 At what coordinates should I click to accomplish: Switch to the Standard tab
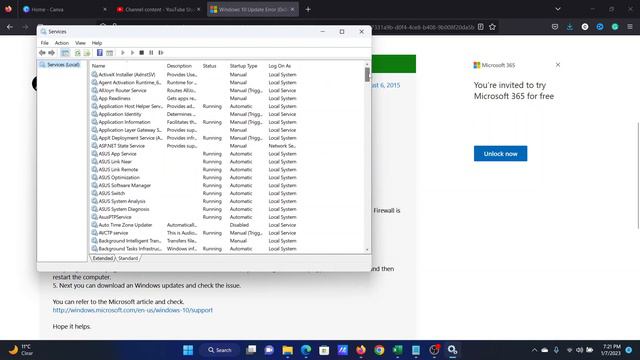128,258
